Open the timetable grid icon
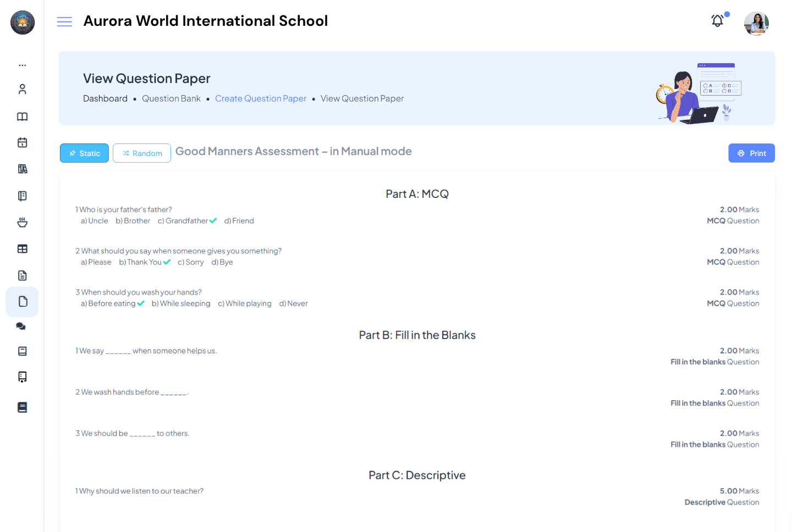This screenshot has height=532, width=792. (x=22, y=248)
